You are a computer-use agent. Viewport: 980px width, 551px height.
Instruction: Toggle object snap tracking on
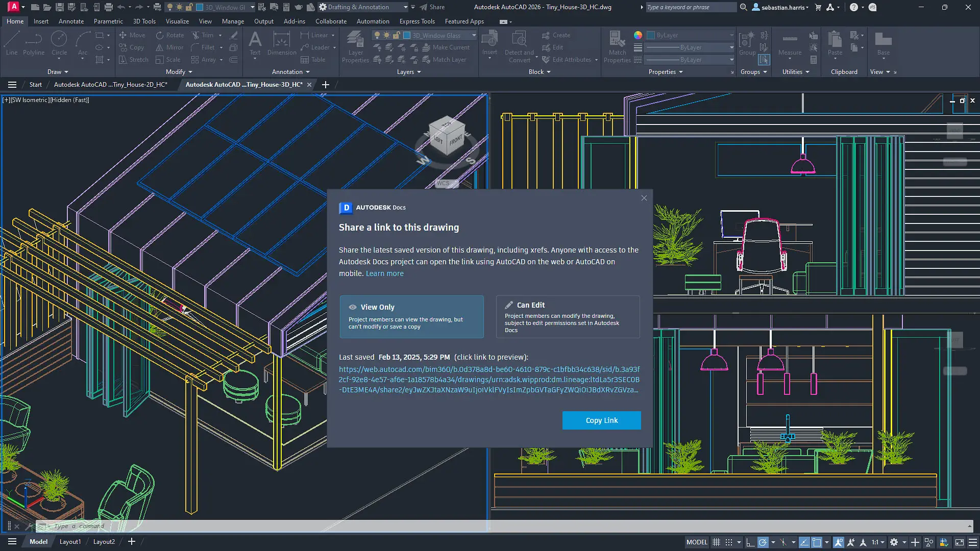click(805, 542)
